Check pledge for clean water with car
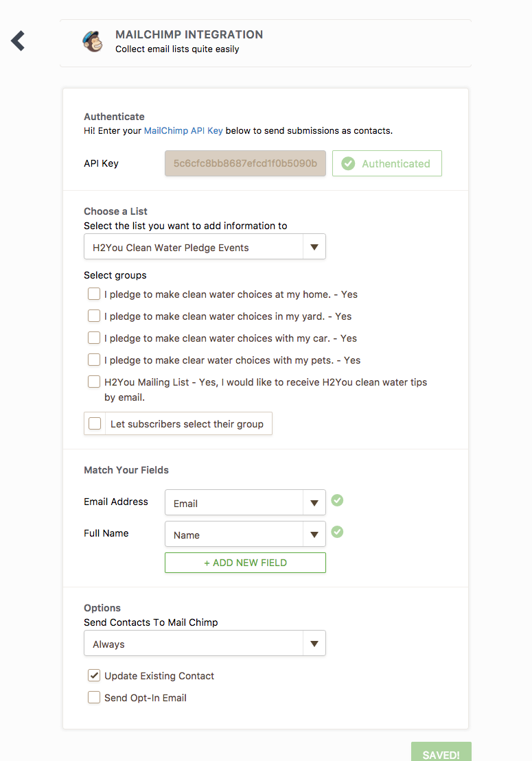Image resolution: width=532 pixels, height=761 pixels. click(94, 338)
